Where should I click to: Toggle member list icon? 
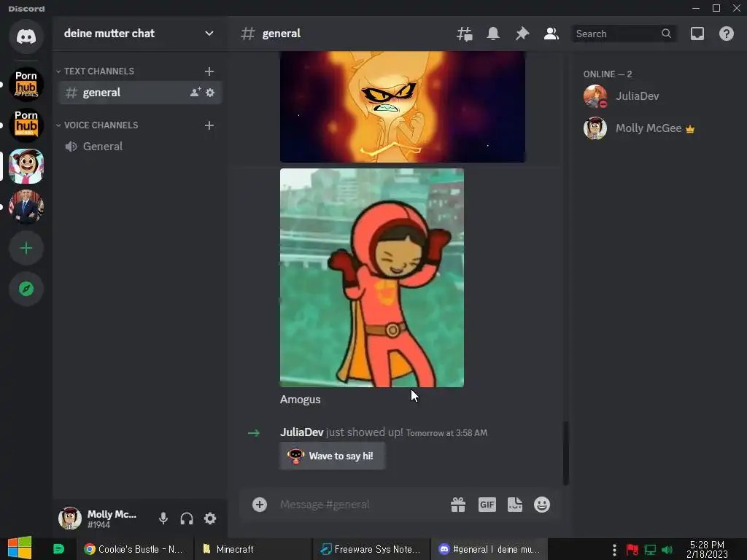(x=551, y=34)
